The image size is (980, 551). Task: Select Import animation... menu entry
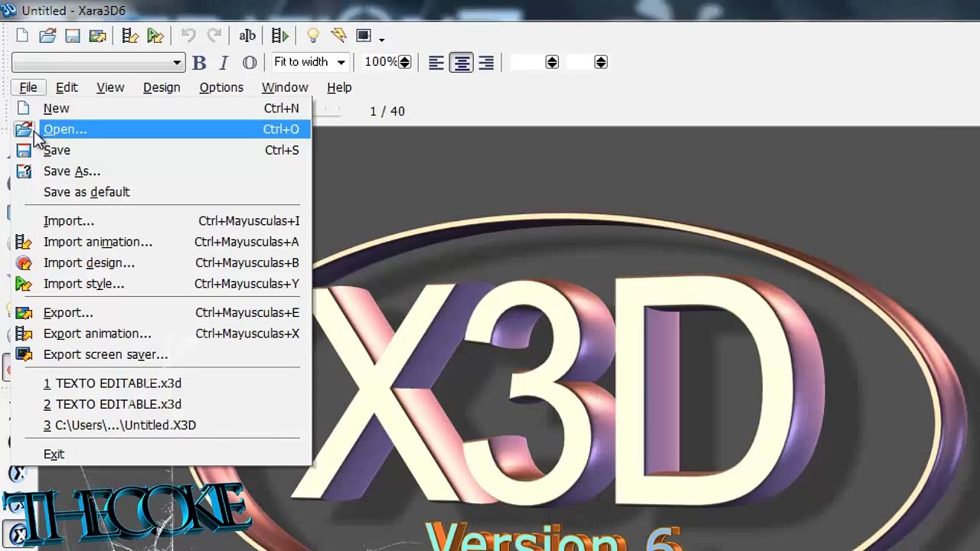point(161,242)
